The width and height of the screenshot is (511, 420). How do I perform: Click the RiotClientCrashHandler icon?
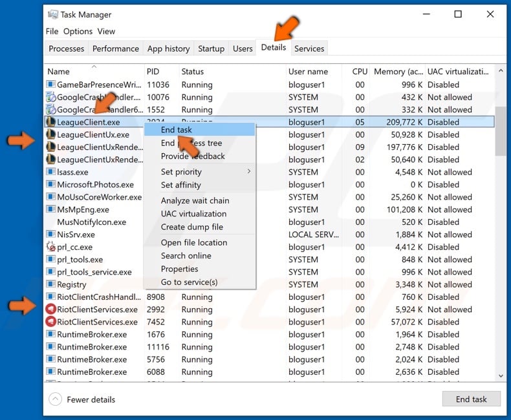(x=50, y=297)
